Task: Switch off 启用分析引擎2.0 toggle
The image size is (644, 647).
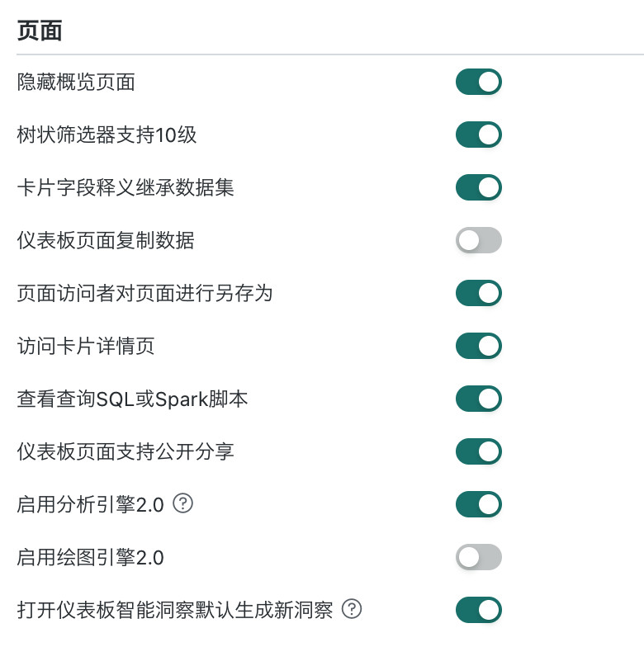Action: point(479,504)
